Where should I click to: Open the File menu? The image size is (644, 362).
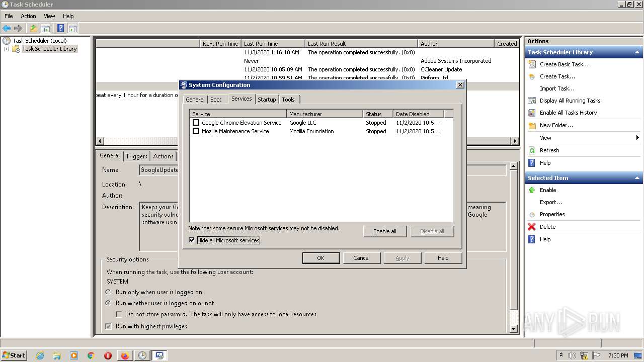[9, 16]
